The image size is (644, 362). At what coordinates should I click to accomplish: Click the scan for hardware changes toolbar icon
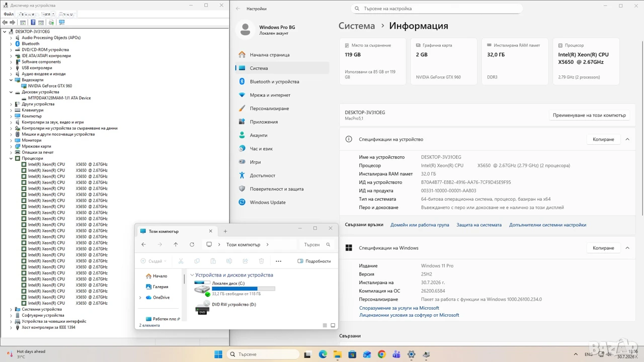tap(51, 22)
